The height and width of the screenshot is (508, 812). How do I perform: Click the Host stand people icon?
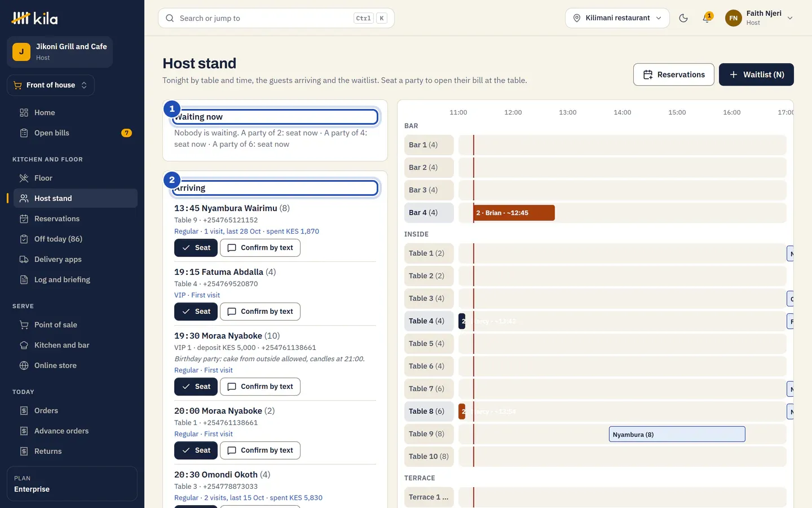click(24, 198)
